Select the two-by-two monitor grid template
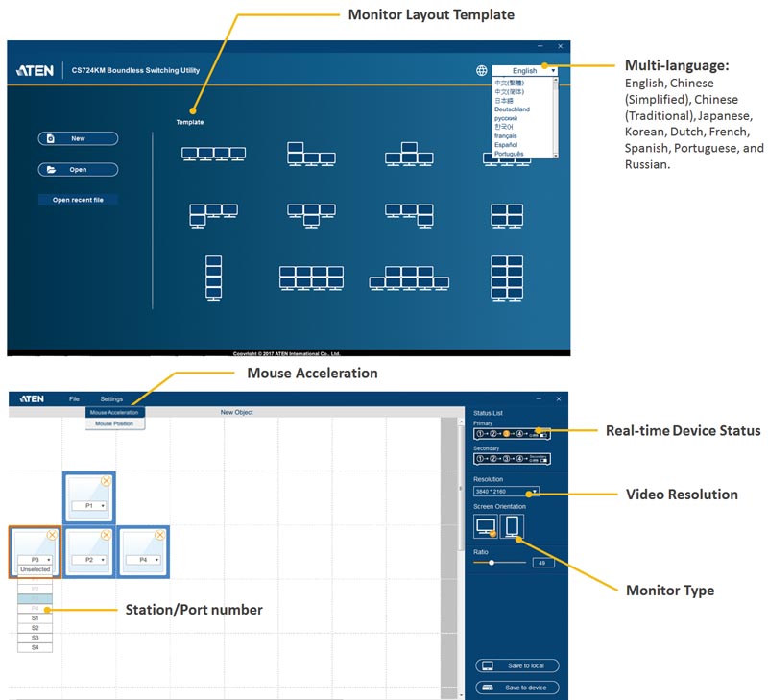The height and width of the screenshot is (700, 768). tap(507, 216)
